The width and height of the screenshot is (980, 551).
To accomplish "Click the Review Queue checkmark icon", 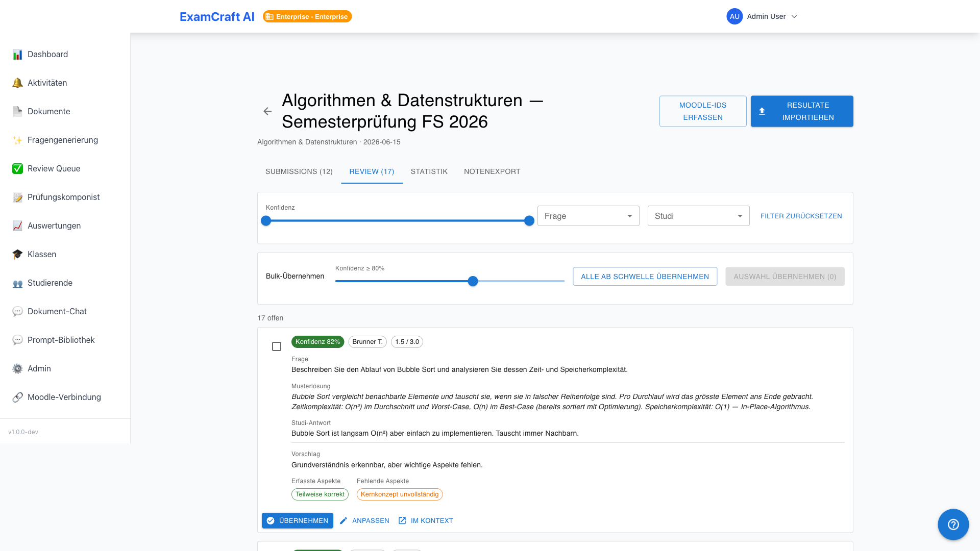I will pyautogui.click(x=17, y=169).
